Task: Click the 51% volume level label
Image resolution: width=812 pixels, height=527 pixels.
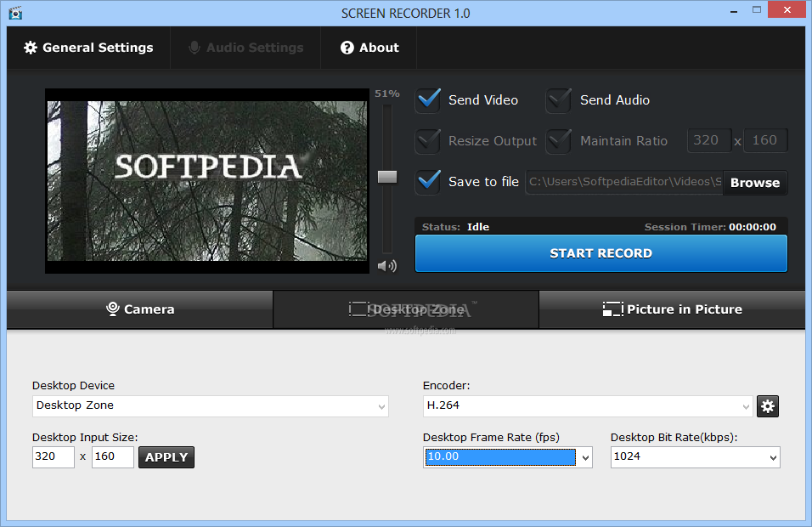Action: (387, 93)
